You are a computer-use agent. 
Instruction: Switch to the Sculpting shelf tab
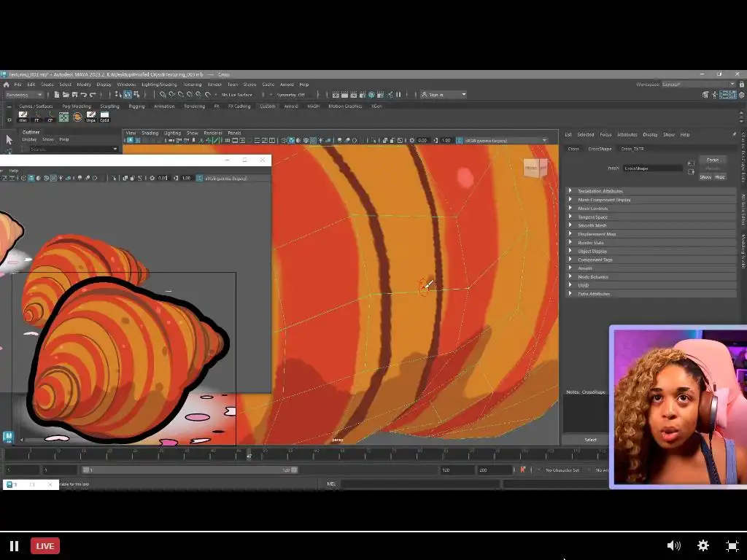click(109, 106)
